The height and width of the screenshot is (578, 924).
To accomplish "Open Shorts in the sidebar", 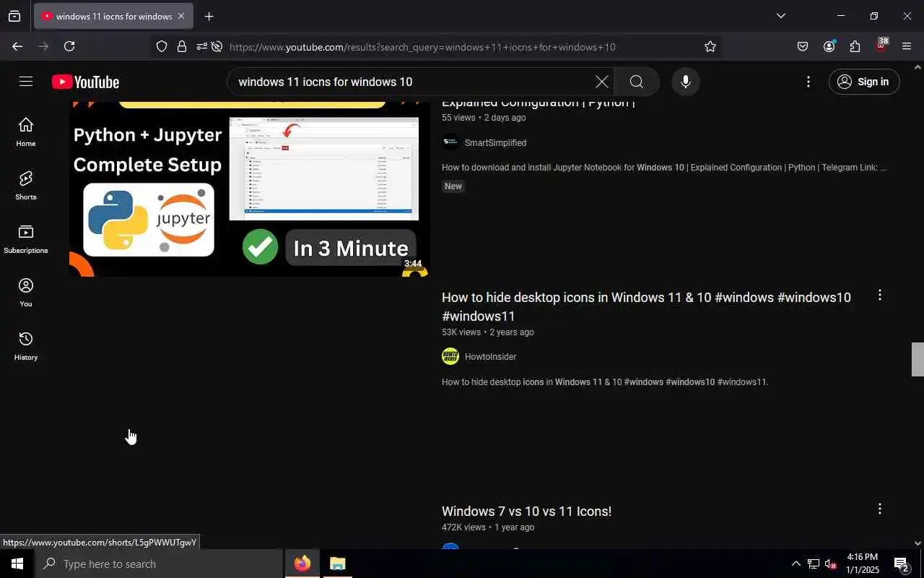I will coord(26,186).
